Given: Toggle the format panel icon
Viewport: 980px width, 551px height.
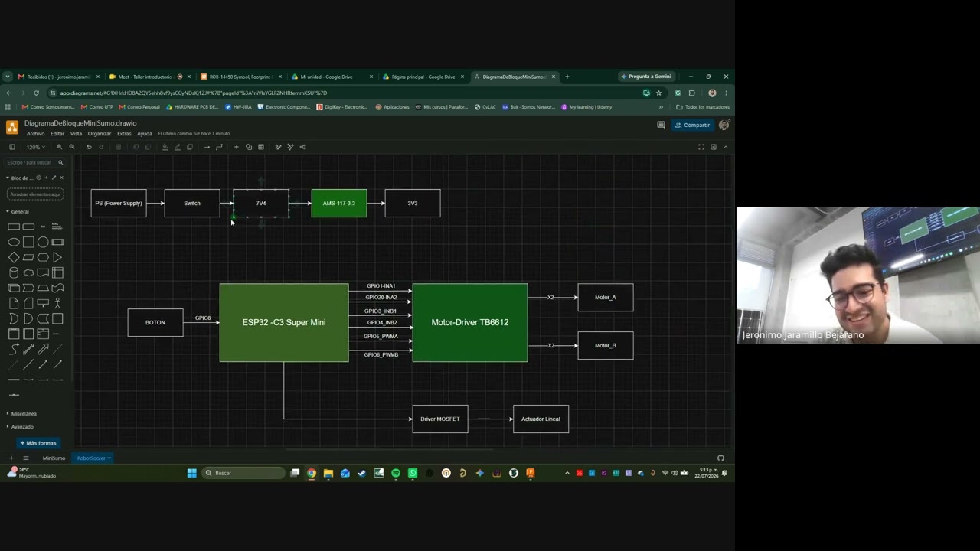Looking at the screenshot, I should [x=714, y=147].
